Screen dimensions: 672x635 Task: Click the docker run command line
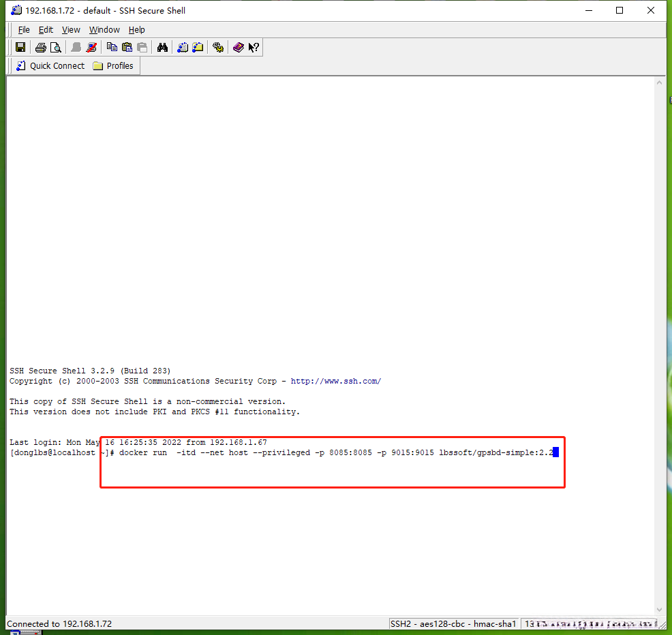tap(337, 452)
